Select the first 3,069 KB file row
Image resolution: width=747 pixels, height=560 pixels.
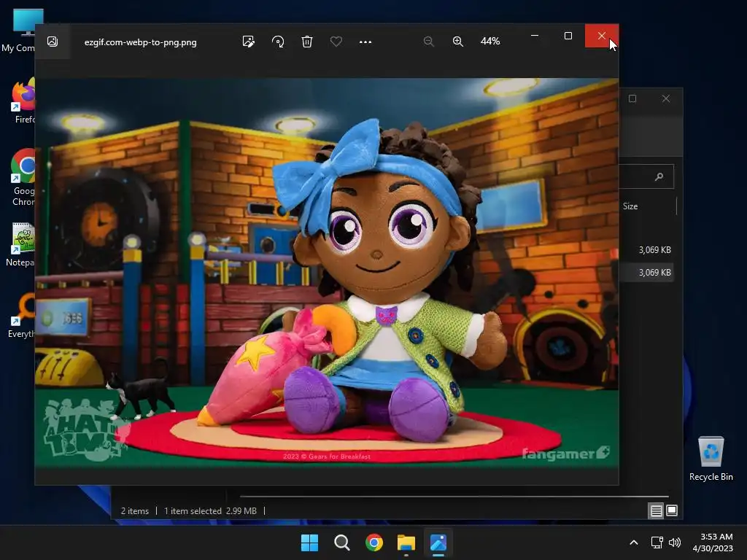[646, 250]
